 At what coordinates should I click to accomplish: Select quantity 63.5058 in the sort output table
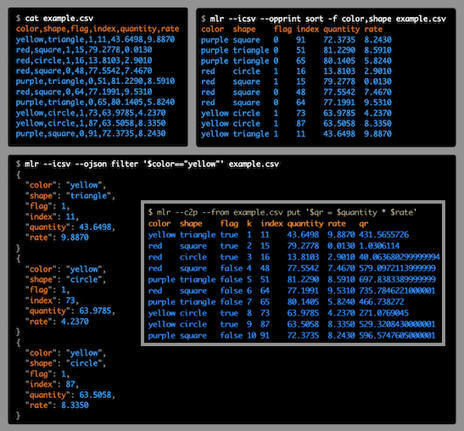coord(339,123)
